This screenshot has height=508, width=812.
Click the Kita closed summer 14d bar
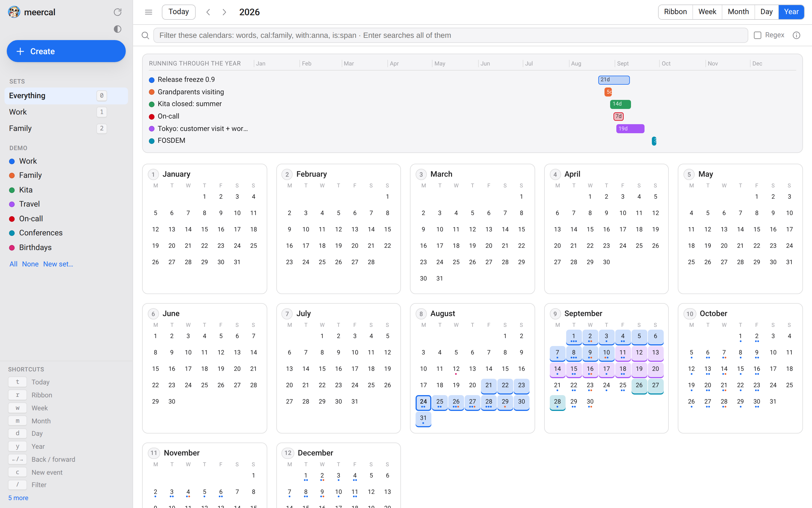[620, 104]
